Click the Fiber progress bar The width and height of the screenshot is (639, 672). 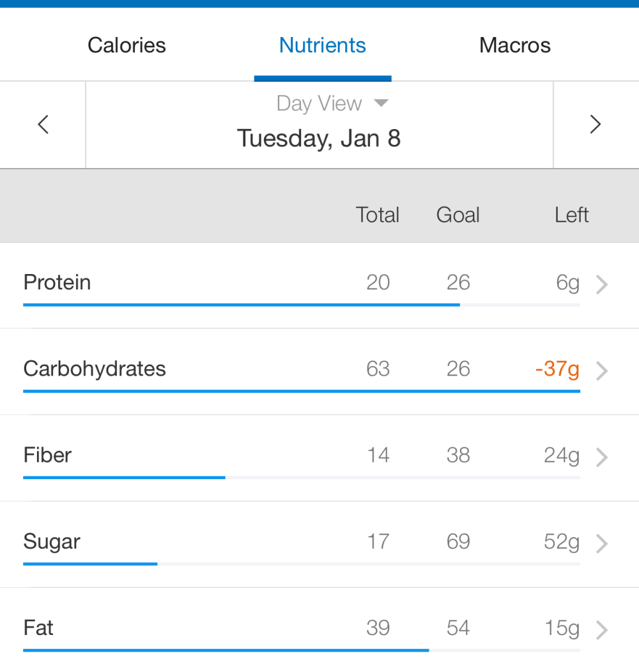point(302,477)
